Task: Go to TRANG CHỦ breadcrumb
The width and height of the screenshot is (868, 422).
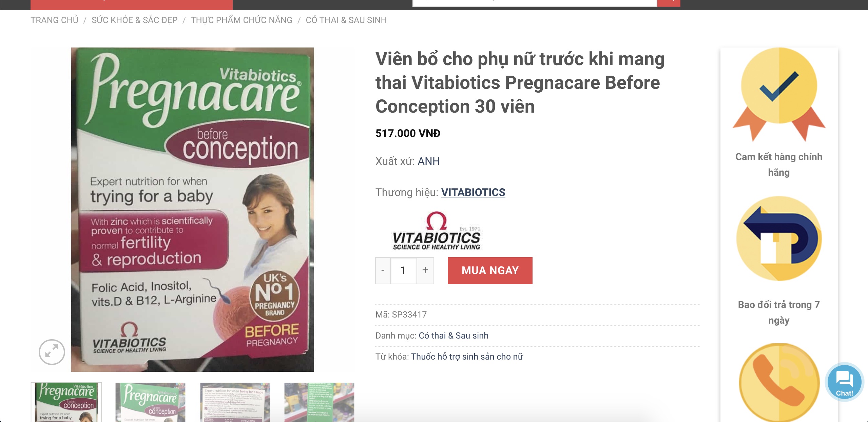Action: coord(55,20)
